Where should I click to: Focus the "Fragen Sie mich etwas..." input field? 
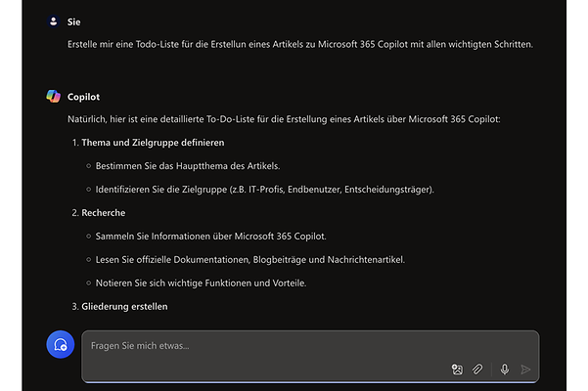[x=294, y=346]
